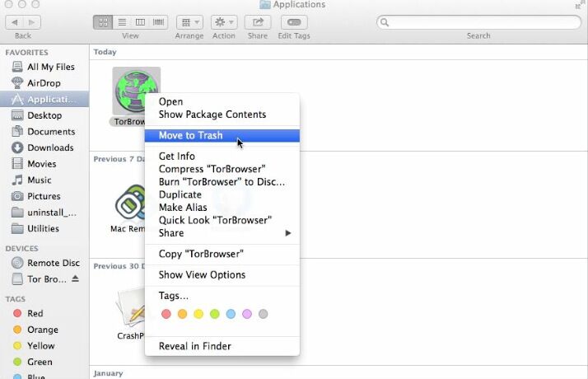This screenshot has height=379, width=588.
Task: Switch to column view
Action: 140,22
